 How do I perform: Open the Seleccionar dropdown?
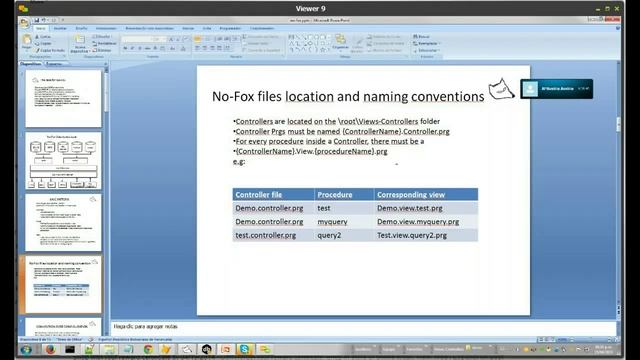[x=427, y=50]
